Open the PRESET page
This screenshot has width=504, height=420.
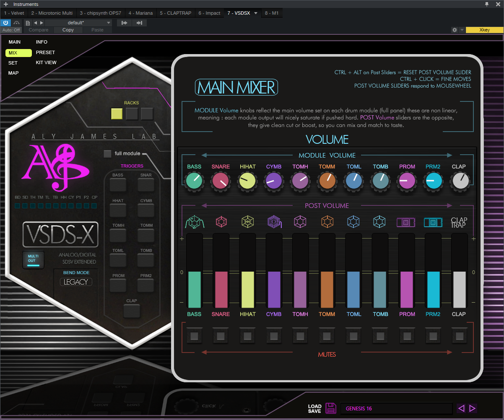pos(45,52)
